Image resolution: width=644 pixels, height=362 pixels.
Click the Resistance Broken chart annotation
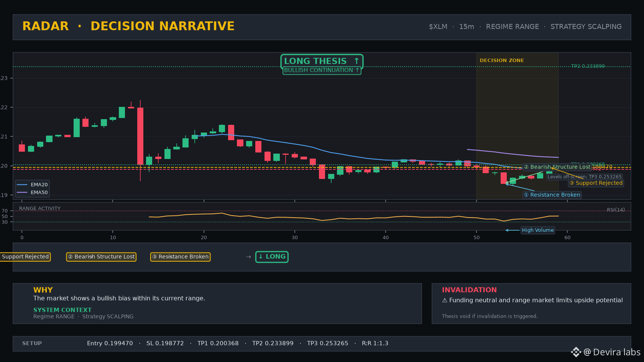pyautogui.click(x=552, y=195)
